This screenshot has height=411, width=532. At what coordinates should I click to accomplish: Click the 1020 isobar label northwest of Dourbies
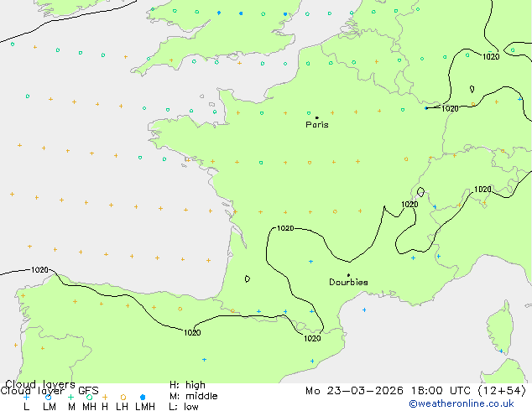285,228
